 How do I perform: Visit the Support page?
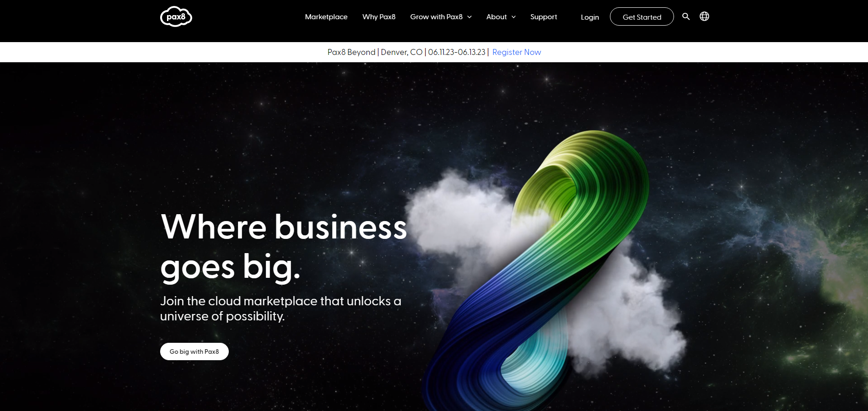544,17
